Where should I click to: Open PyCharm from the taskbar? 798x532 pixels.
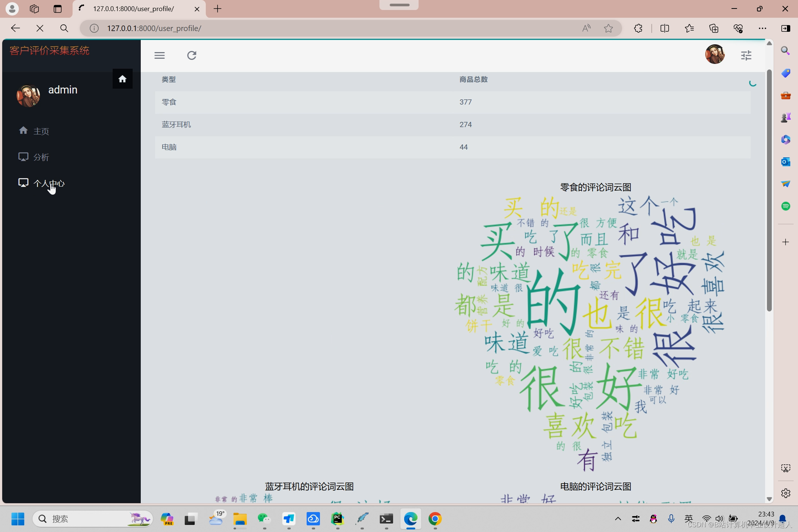pyautogui.click(x=337, y=519)
